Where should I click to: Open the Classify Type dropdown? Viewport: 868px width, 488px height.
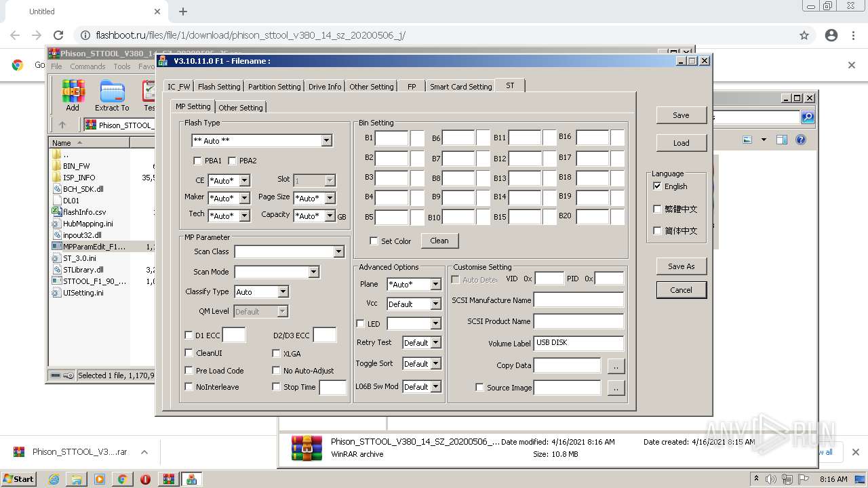click(283, 292)
